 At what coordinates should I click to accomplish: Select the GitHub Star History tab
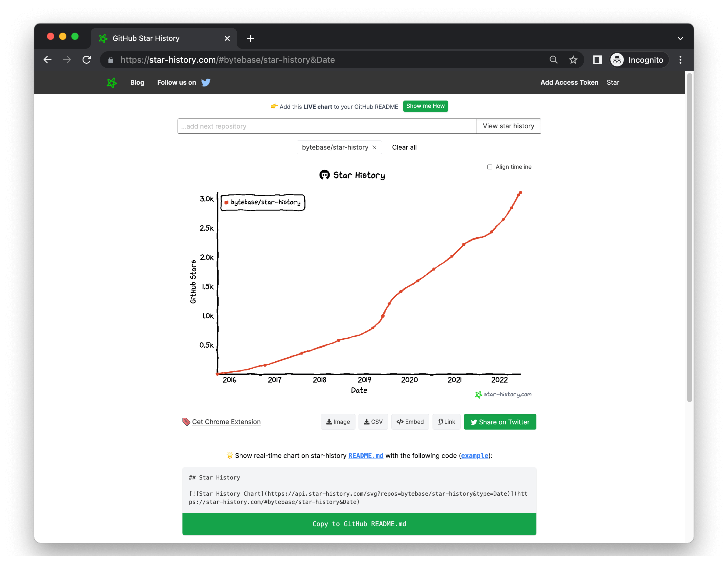point(146,39)
